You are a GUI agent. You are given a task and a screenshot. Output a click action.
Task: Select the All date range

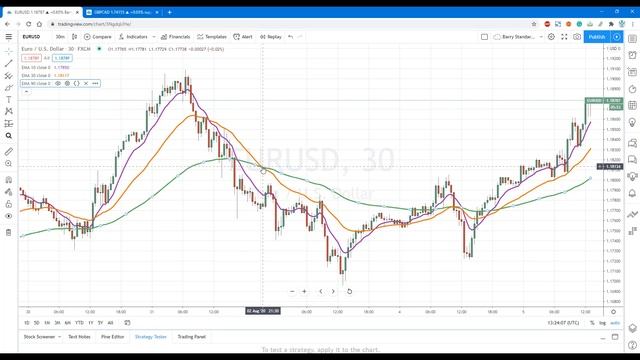point(110,323)
